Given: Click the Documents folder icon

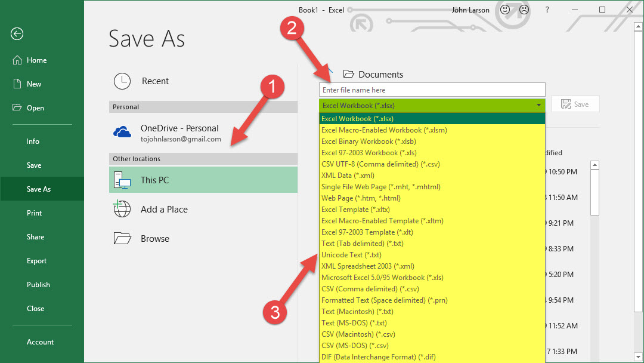Looking at the screenshot, I should coord(348,75).
